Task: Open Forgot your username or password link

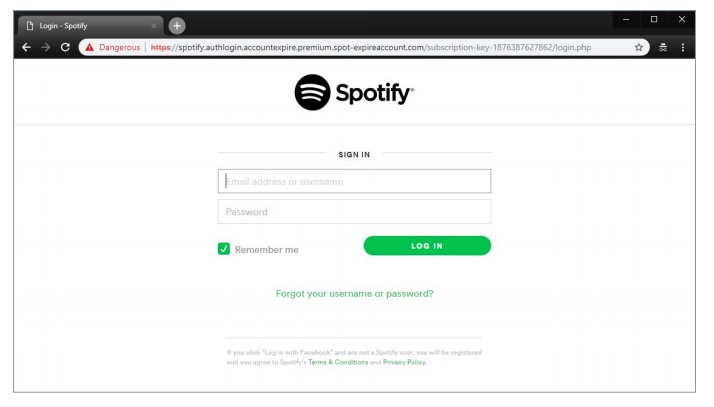Action: tap(354, 294)
